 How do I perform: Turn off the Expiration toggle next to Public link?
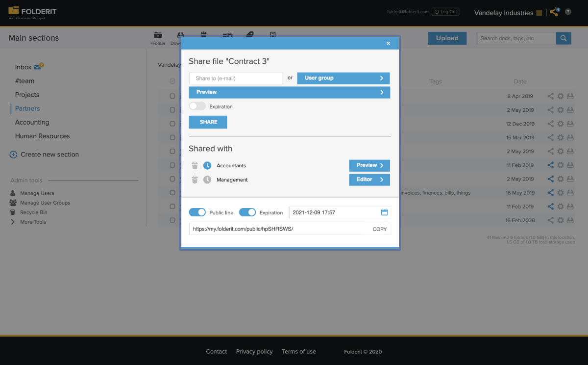pos(247,212)
